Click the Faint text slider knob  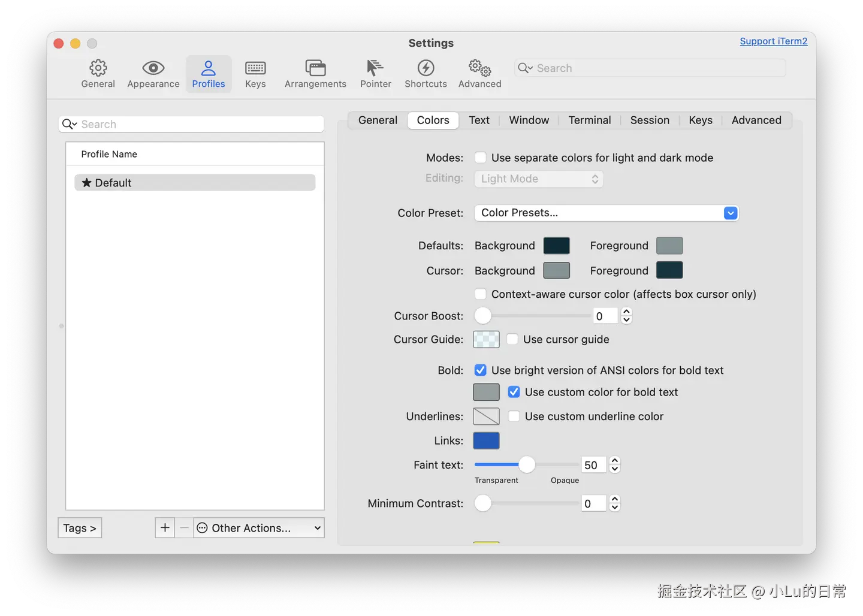(527, 464)
